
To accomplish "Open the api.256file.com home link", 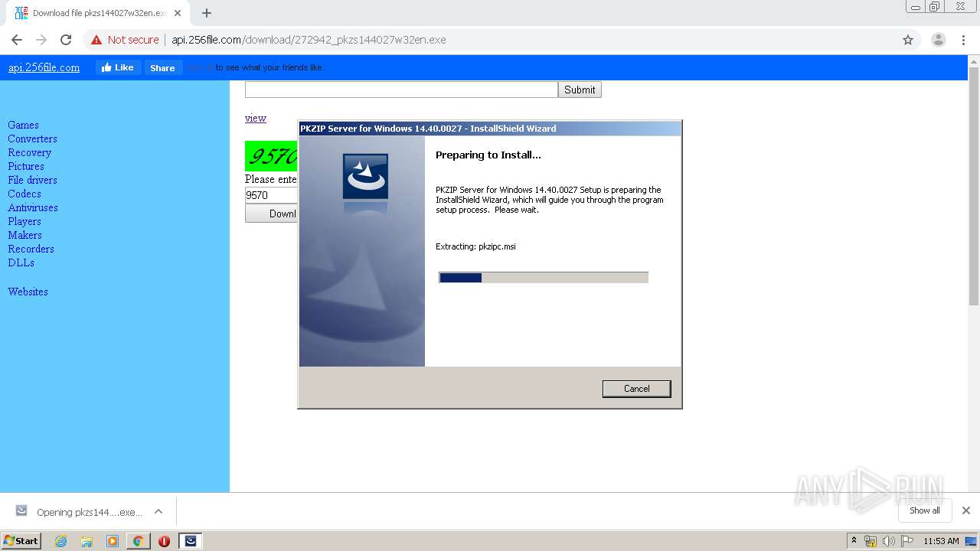I will coord(44,67).
